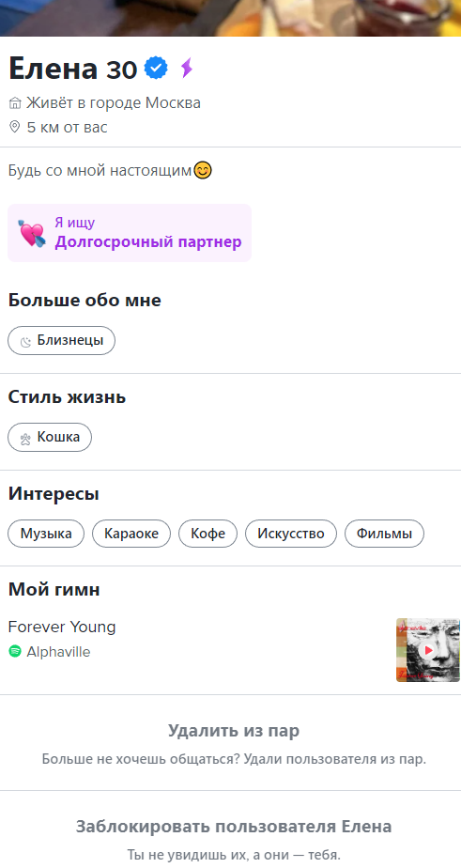The image size is (461, 868).
Task: Open the Долгосрочный партнер card
Action: [x=130, y=233]
